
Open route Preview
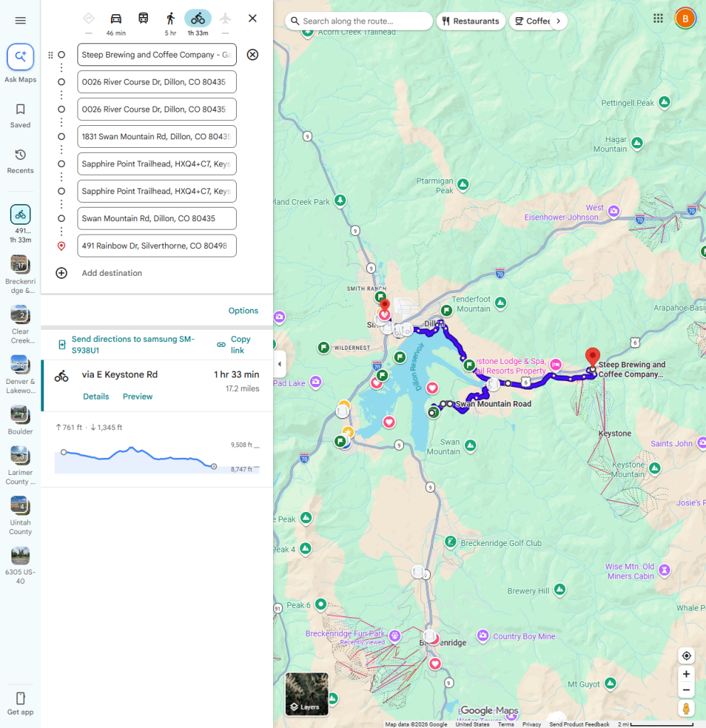point(137,397)
